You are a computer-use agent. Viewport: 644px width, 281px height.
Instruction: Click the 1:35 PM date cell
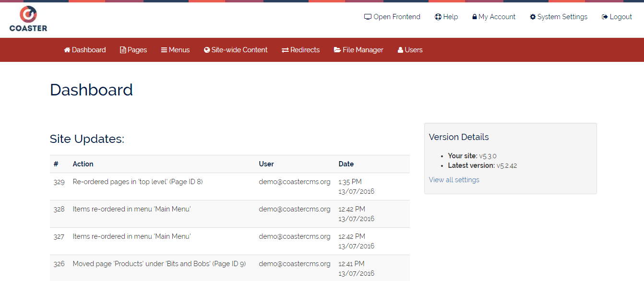[357, 187]
